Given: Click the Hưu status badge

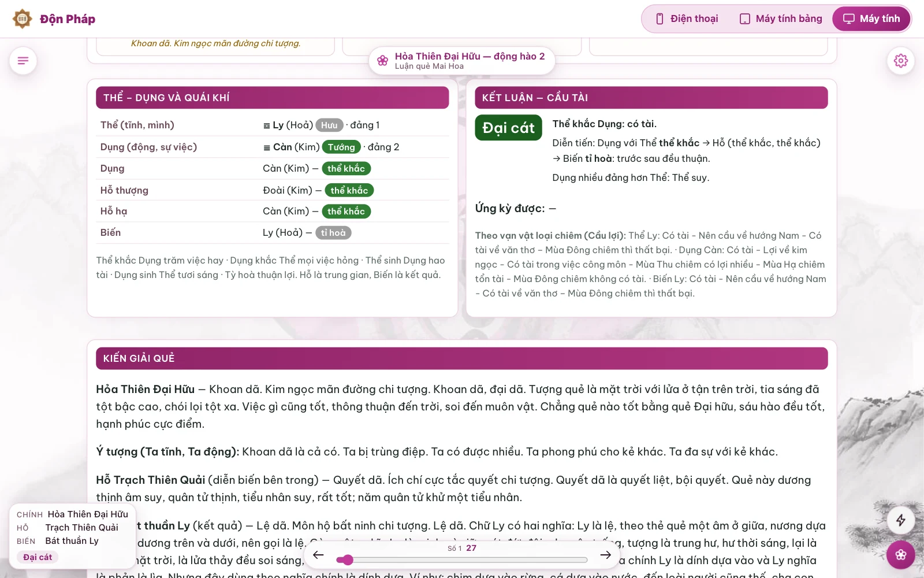Looking at the screenshot, I should (329, 125).
